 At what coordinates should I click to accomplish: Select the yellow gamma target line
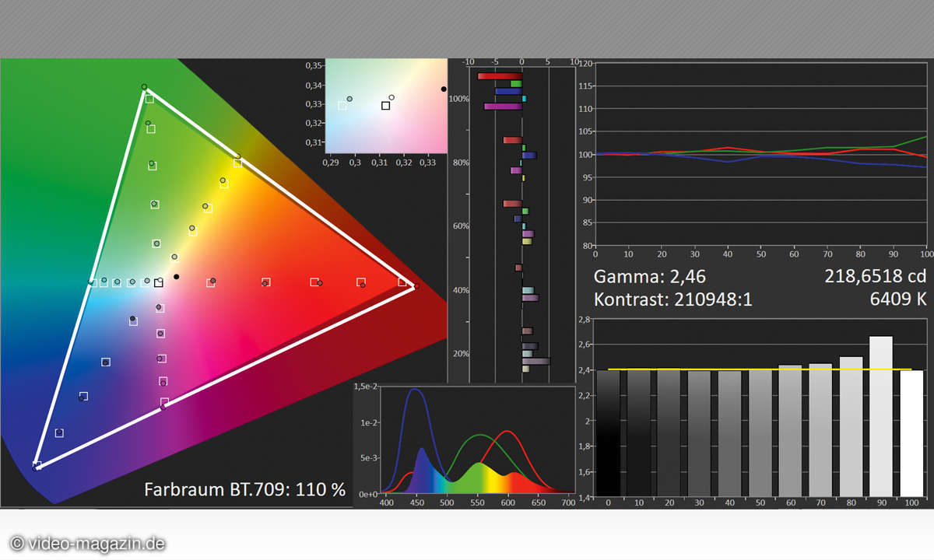click(759, 369)
